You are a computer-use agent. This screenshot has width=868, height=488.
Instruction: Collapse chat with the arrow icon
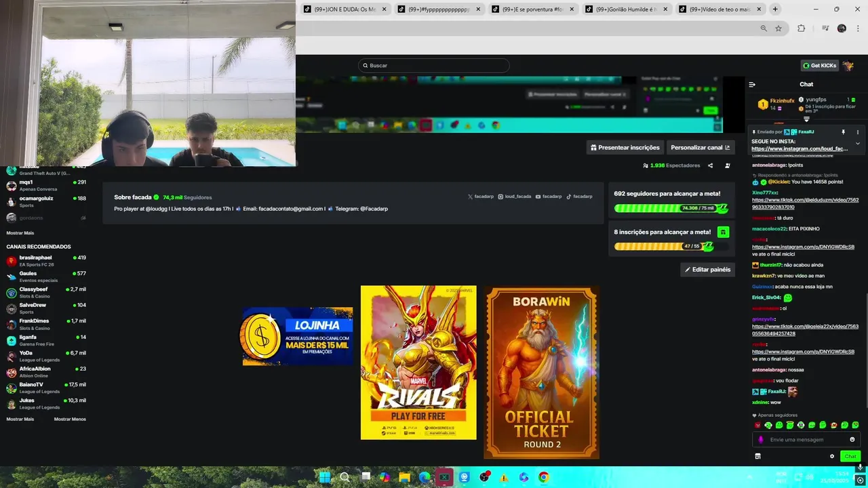(752, 85)
